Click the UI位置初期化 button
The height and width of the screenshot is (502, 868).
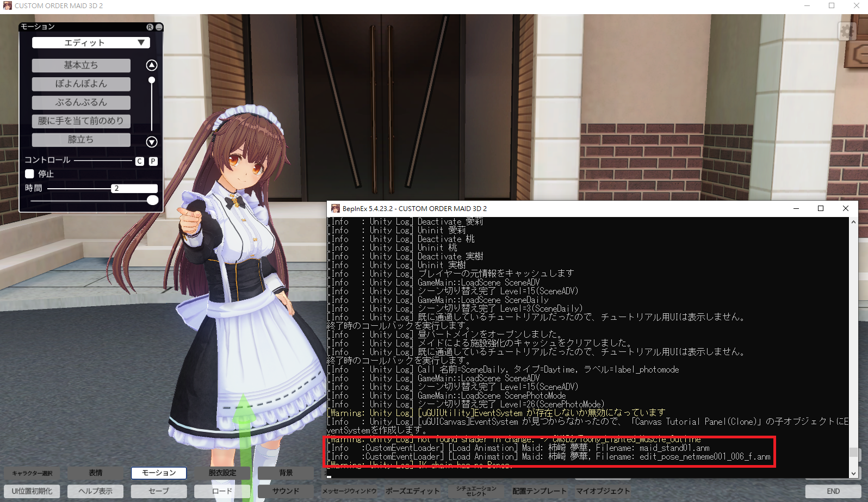coord(32,491)
